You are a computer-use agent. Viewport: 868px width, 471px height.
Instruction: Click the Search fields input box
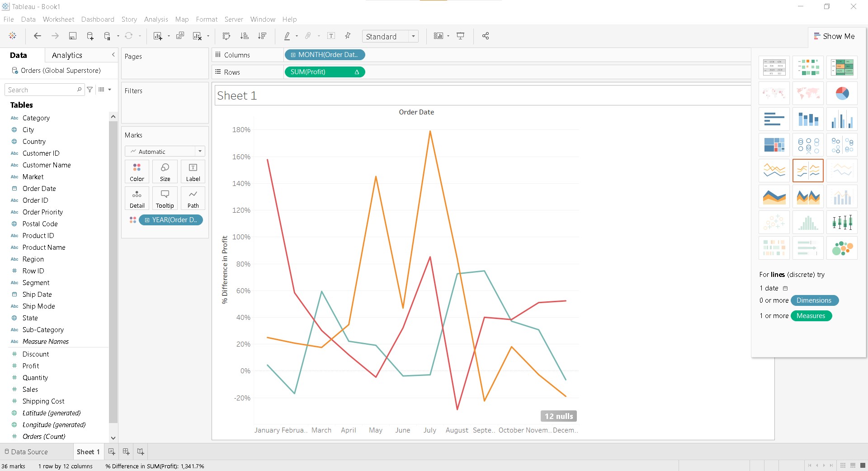[44, 90]
